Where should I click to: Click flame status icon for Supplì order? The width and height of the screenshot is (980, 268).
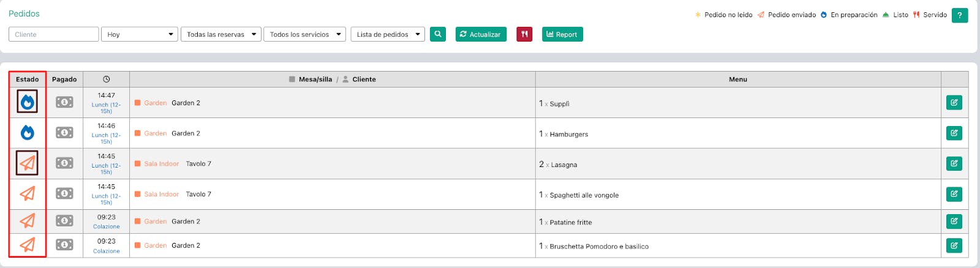tap(28, 102)
